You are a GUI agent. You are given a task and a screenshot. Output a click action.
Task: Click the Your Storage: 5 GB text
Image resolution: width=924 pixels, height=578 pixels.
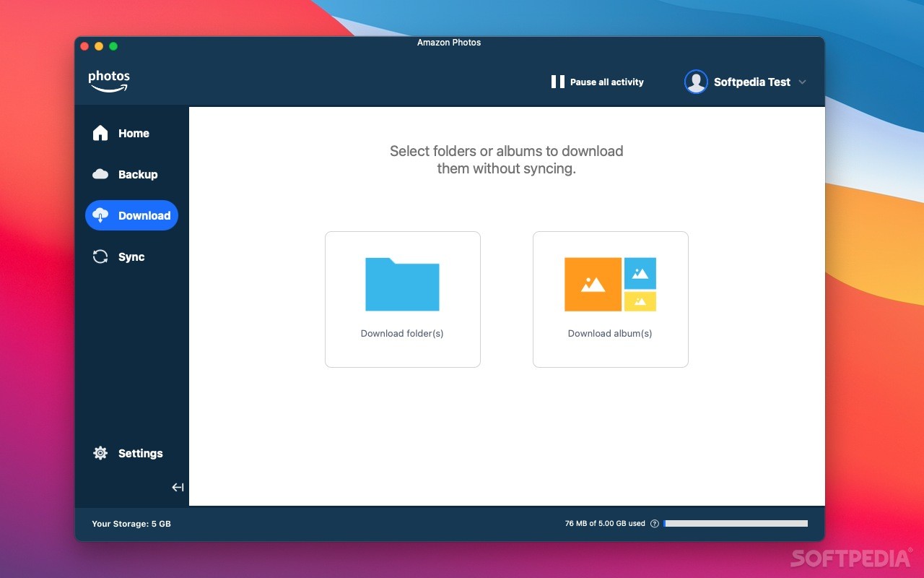click(131, 524)
